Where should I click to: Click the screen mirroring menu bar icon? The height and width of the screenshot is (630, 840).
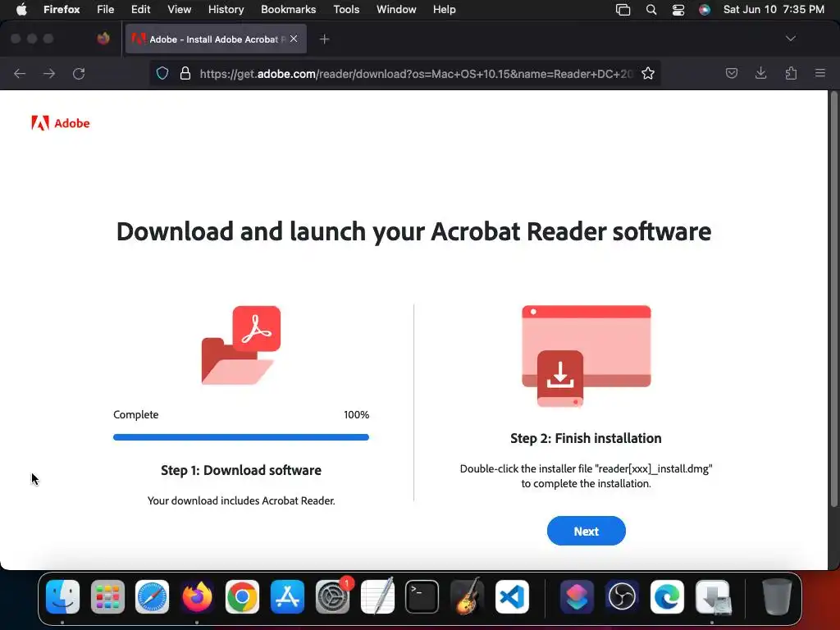point(623,10)
